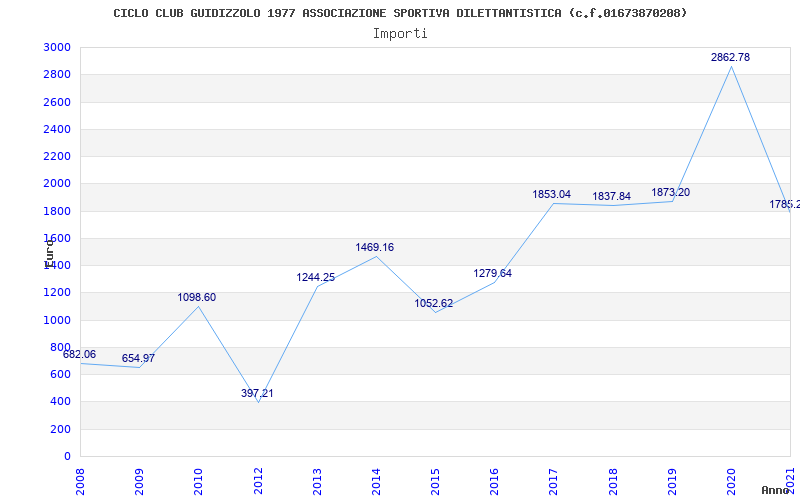Click the Importi chart subtitle

click(x=400, y=34)
